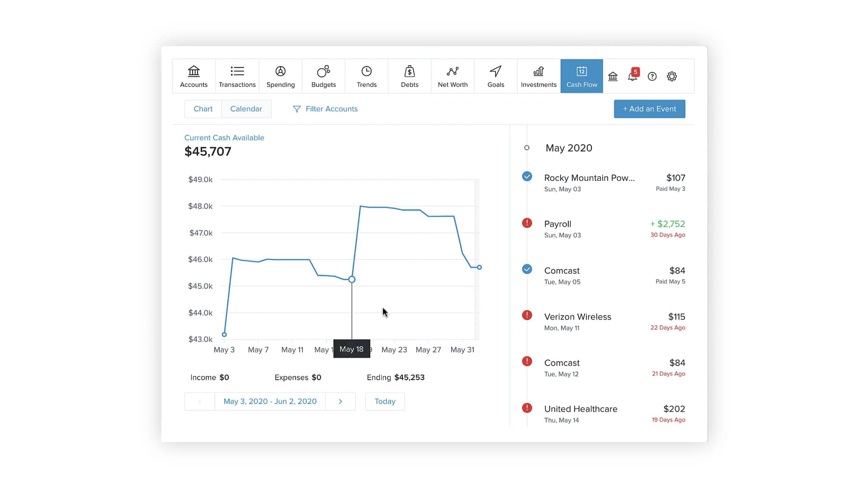The width and height of the screenshot is (868, 488).
Task: Click the previous date range chevron
Action: (x=199, y=401)
